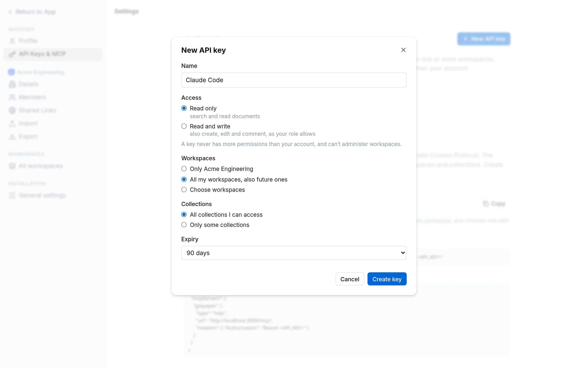Click the Cancel button
Viewport: 588px width, 368px height.
350,279
